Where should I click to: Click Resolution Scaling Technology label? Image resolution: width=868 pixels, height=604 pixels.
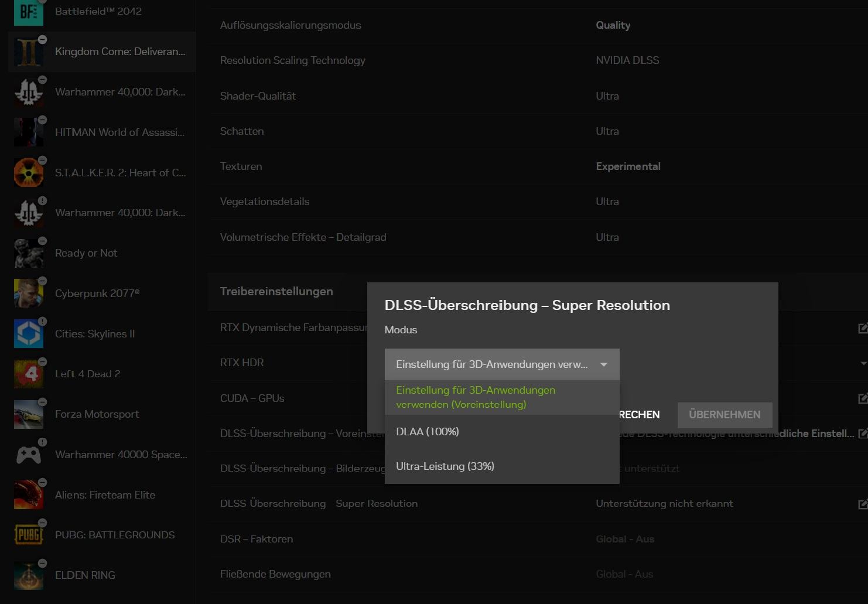click(x=292, y=60)
